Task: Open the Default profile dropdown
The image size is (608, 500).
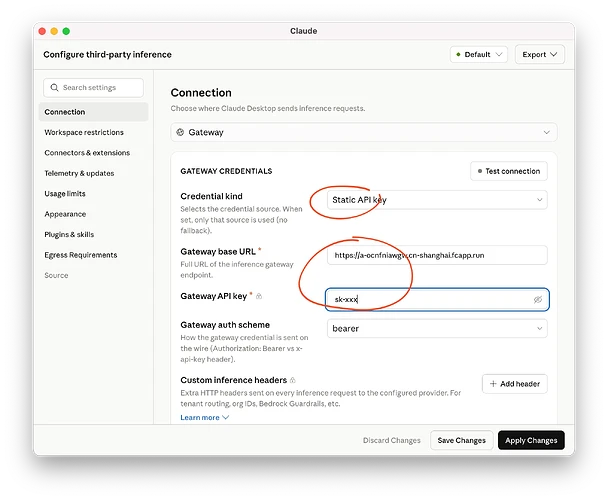Action: pyautogui.click(x=479, y=54)
